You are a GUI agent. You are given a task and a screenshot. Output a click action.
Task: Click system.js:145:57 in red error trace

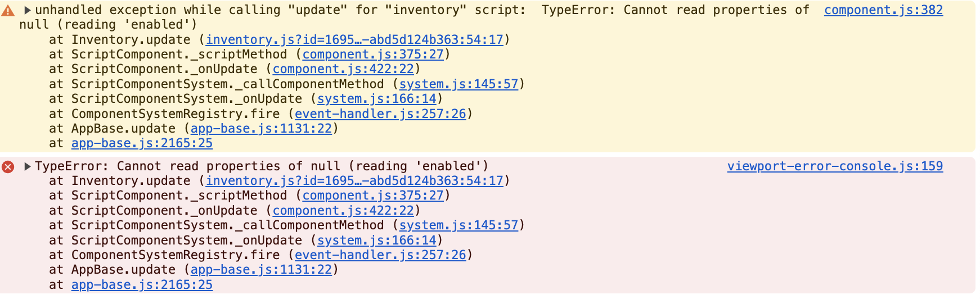click(458, 225)
